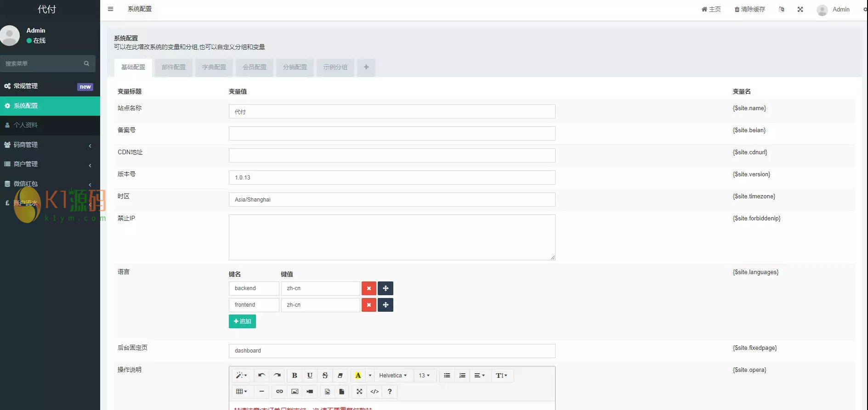Click the choose image file icon
This screenshot has height=410, width=868.
coord(327,392)
